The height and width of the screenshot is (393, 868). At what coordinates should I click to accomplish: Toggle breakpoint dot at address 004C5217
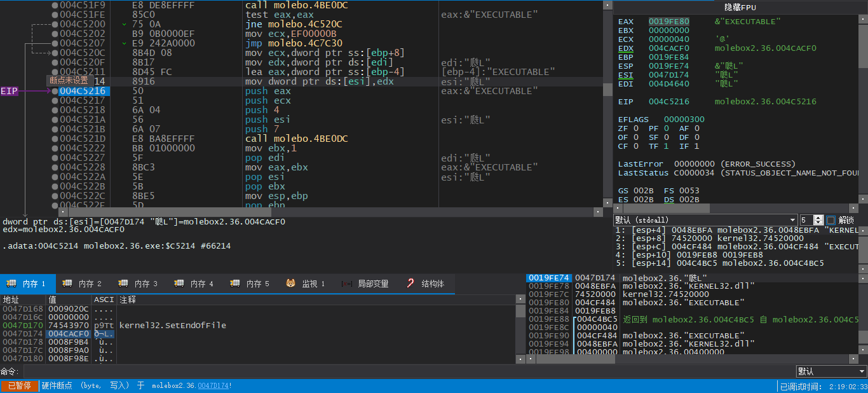pyautogui.click(x=55, y=100)
